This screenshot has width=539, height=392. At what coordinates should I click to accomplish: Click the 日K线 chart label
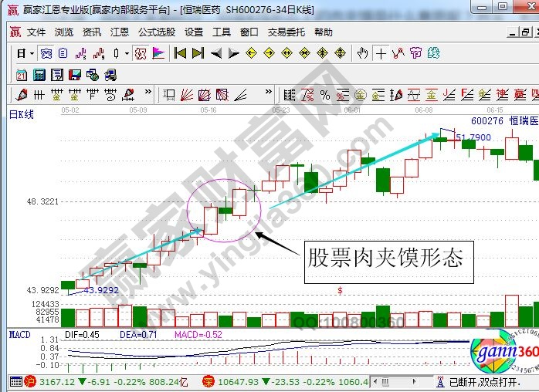click(22, 114)
